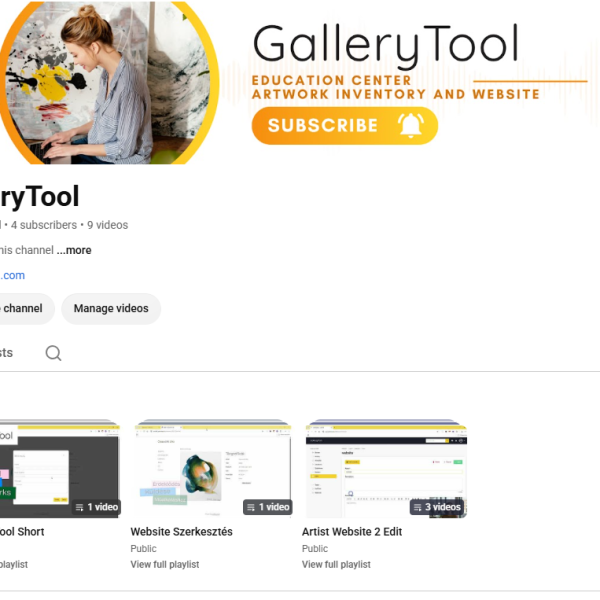Click the GalleryTool banner logo text
The height and width of the screenshot is (600, 600).
tap(386, 45)
